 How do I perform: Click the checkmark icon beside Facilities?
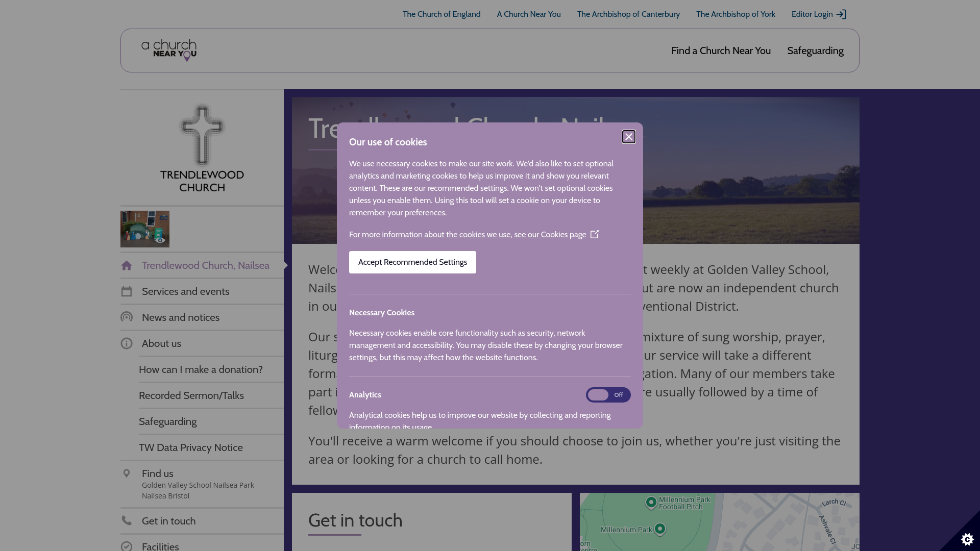pyautogui.click(x=127, y=546)
